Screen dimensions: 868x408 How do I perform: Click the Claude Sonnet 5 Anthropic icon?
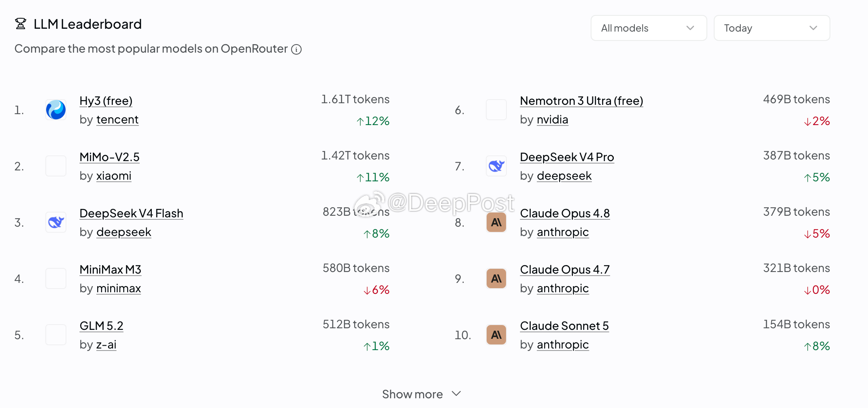click(x=496, y=335)
